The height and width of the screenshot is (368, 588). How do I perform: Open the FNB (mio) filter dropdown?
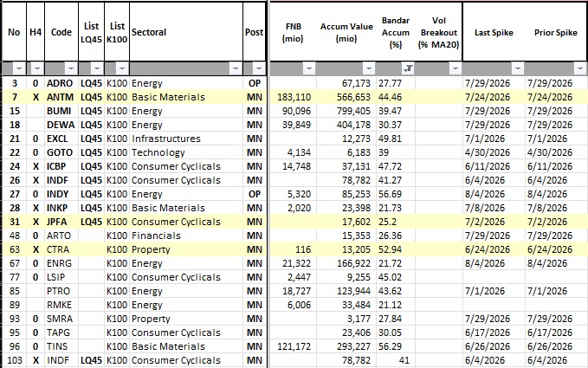(x=308, y=68)
